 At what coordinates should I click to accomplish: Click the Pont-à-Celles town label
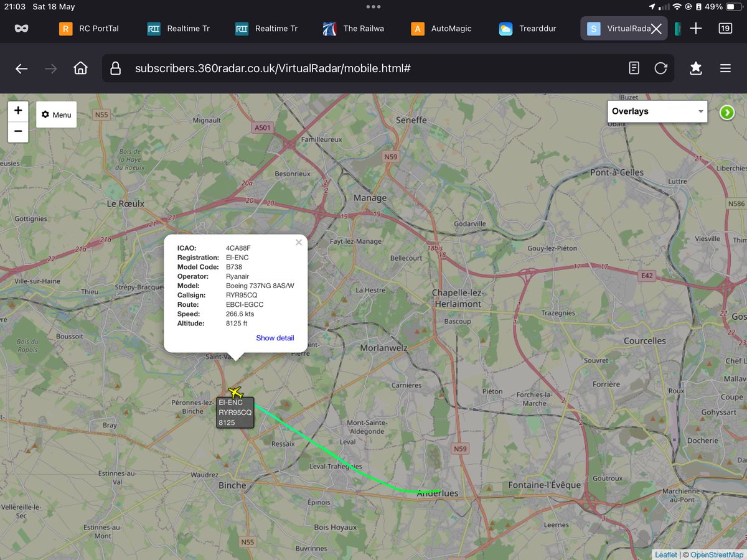click(x=617, y=172)
